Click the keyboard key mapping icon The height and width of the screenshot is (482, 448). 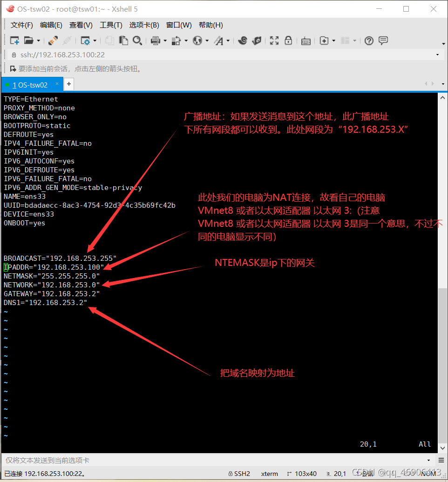pos(305,41)
